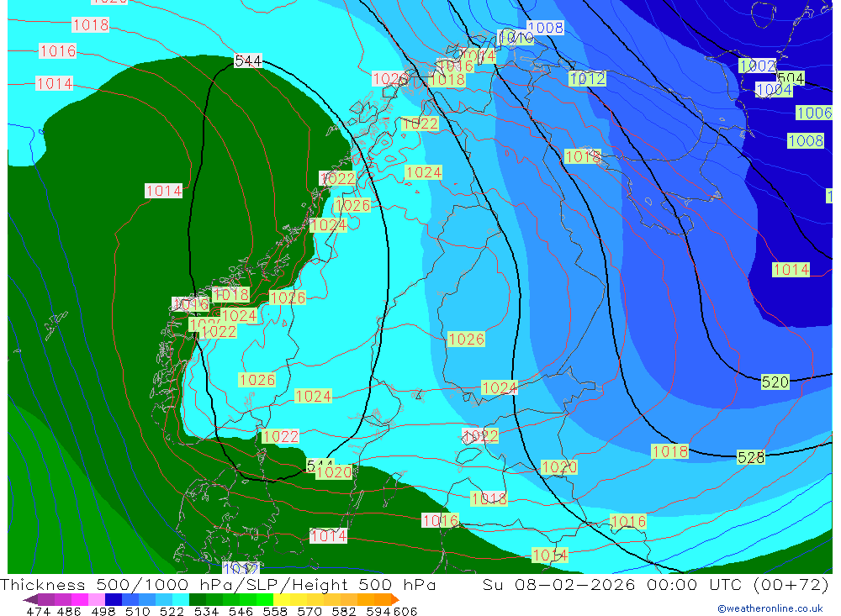
Task: Click the '570' legend scale value
Action: pos(309,611)
